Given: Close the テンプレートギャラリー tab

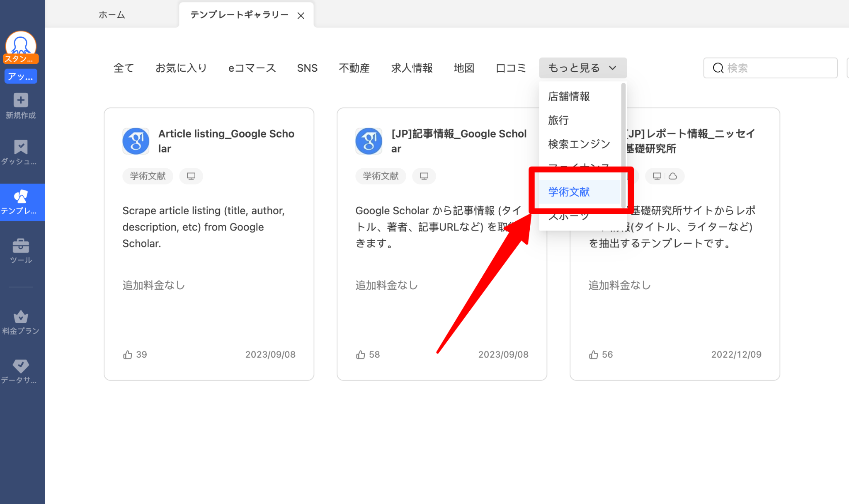Looking at the screenshot, I should pyautogui.click(x=301, y=16).
